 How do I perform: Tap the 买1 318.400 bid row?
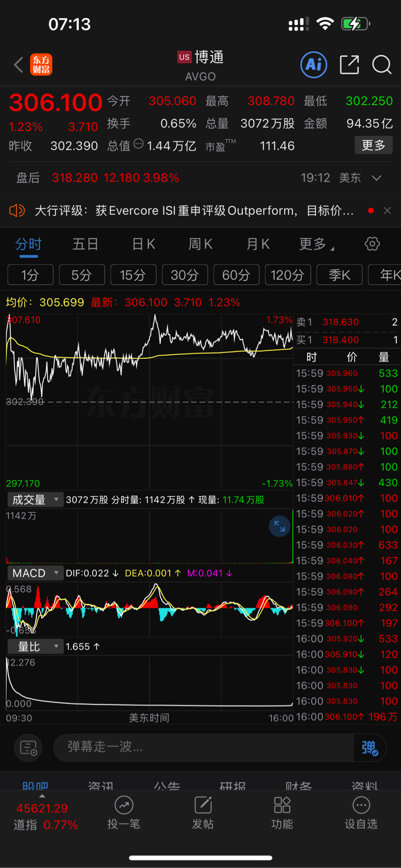pyautogui.click(x=347, y=340)
